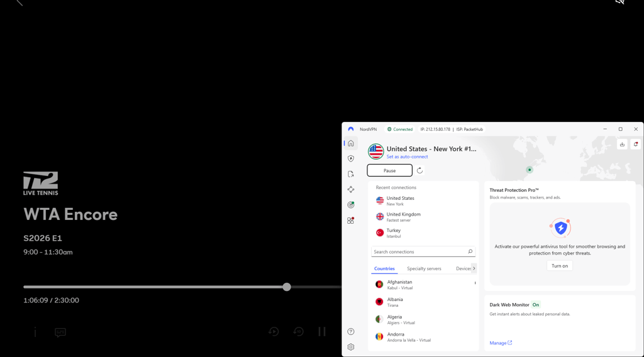The width and height of the screenshot is (644, 357).
Task: Click the download icon above the map
Action: tap(622, 144)
